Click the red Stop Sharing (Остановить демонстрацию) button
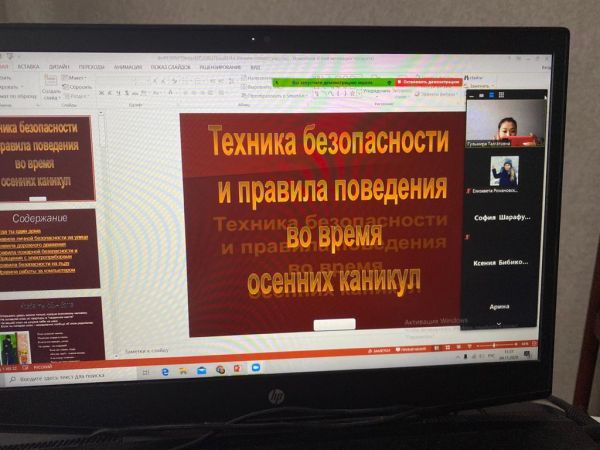This screenshot has width=600, height=450. point(428,81)
